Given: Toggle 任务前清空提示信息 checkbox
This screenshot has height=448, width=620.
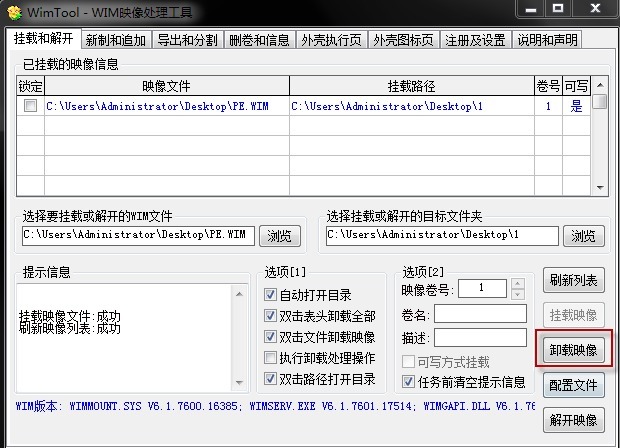Looking at the screenshot, I should [408, 382].
